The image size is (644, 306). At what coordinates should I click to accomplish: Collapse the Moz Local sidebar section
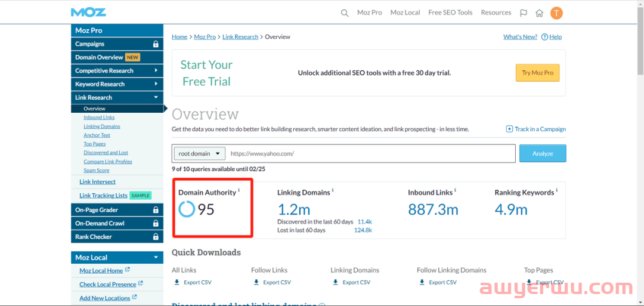(x=117, y=258)
